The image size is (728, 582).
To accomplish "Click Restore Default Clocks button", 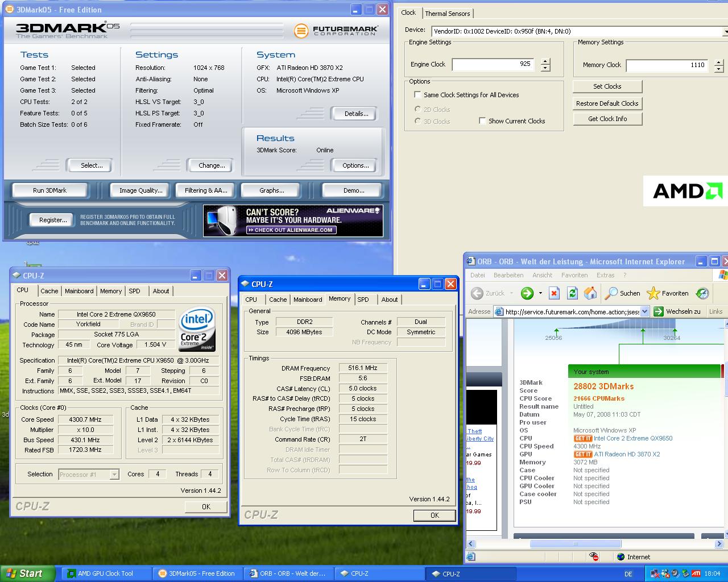I will [607, 103].
